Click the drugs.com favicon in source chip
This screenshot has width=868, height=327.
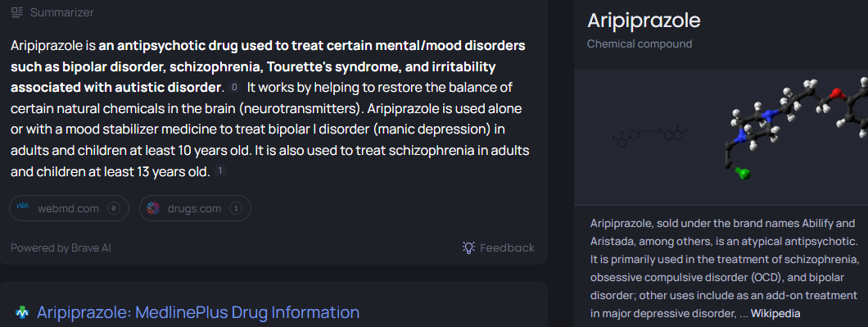click(x=153, y=208)
